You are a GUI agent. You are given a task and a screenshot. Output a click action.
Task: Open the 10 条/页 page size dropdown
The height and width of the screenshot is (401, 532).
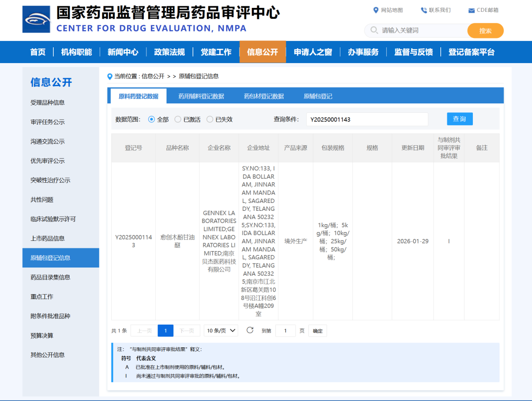coord(220,331)
